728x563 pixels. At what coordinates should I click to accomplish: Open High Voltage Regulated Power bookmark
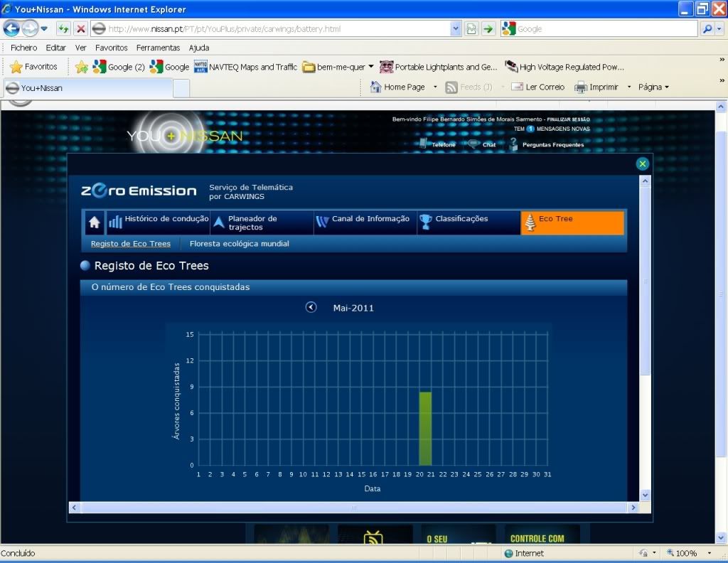click(564, 67)
